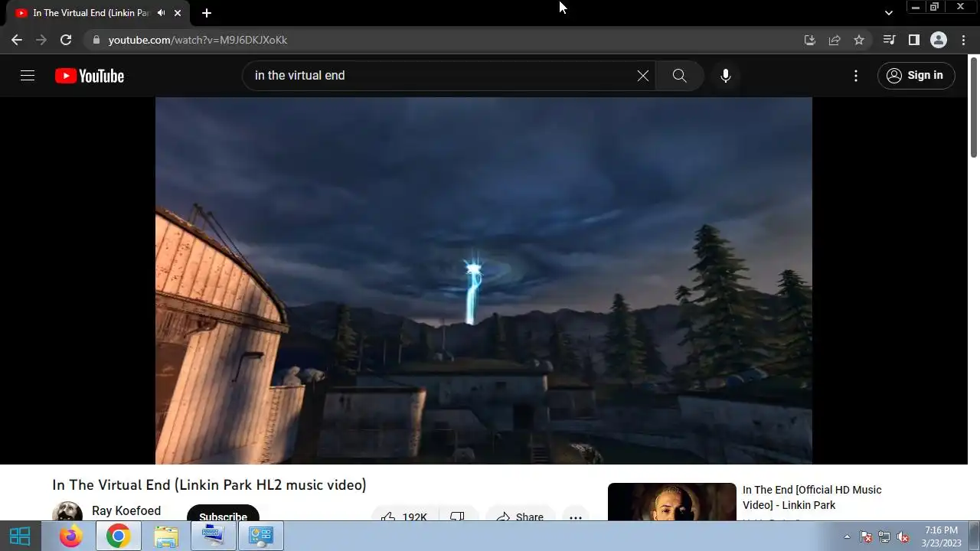The image size is (980, 551).
Task: Open YouTube settings three-dot menu
Action: point(856,76)
